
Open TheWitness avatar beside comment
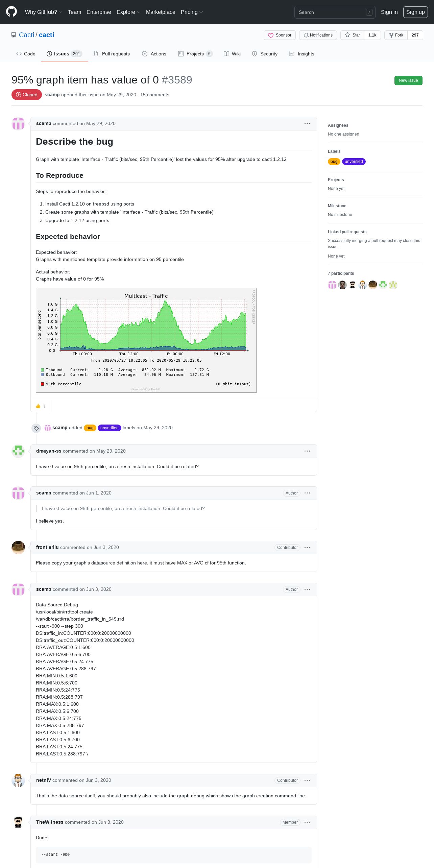pyautogui.click(x=18, y=822)
